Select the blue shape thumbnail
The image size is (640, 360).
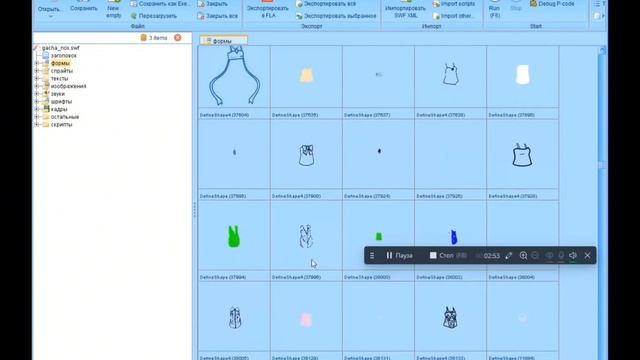click(x=453, y=237)
